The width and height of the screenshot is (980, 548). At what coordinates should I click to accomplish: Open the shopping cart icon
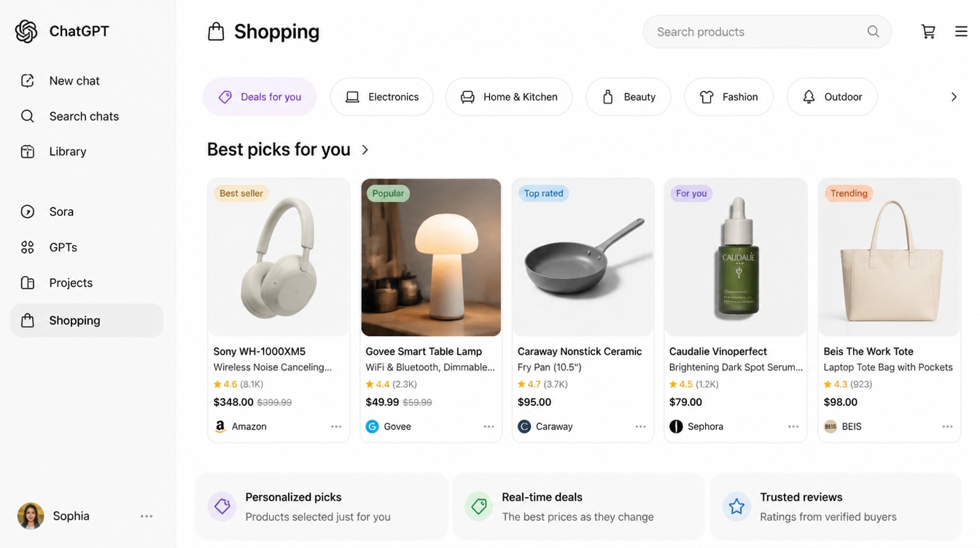[928, 31]
